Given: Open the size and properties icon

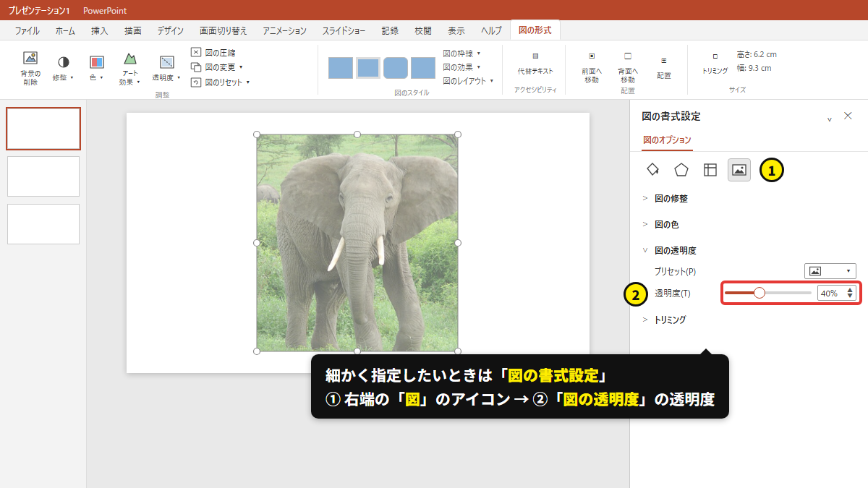Looking at the screenshot, I should (x=710, y=170).
